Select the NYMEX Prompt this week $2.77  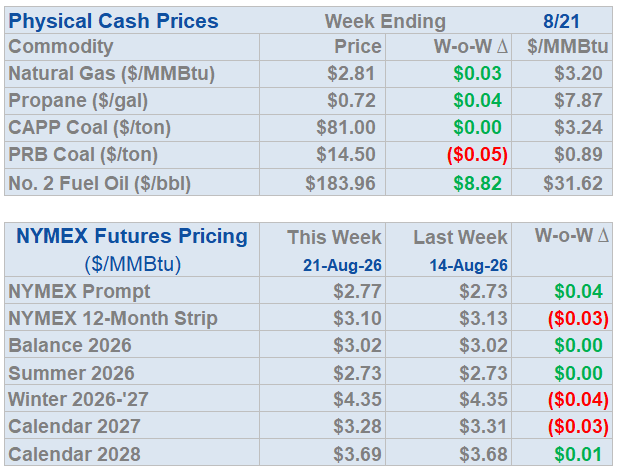point(357,291)
